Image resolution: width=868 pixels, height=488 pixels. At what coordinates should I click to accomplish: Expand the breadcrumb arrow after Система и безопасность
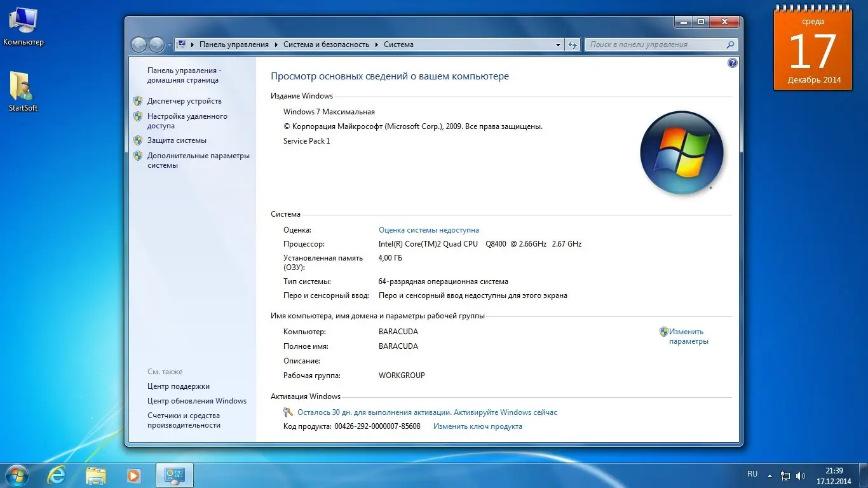(x=377, y=44)
